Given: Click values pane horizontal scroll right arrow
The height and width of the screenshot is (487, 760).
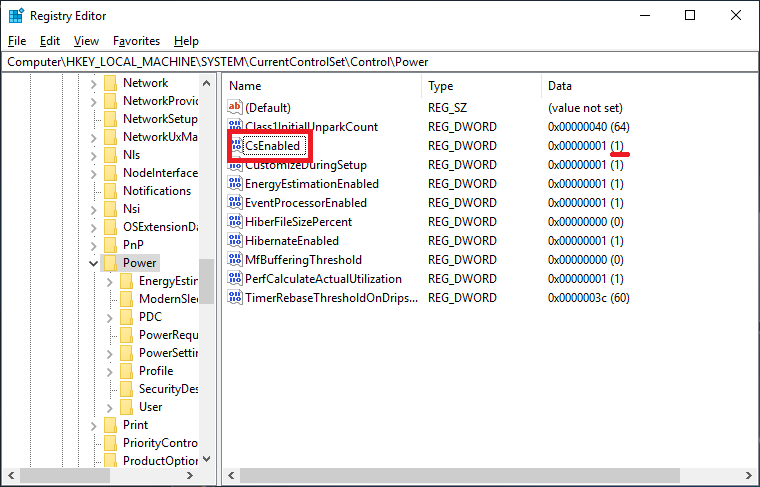Looking at the screenshot, I should tap(749, 475).
